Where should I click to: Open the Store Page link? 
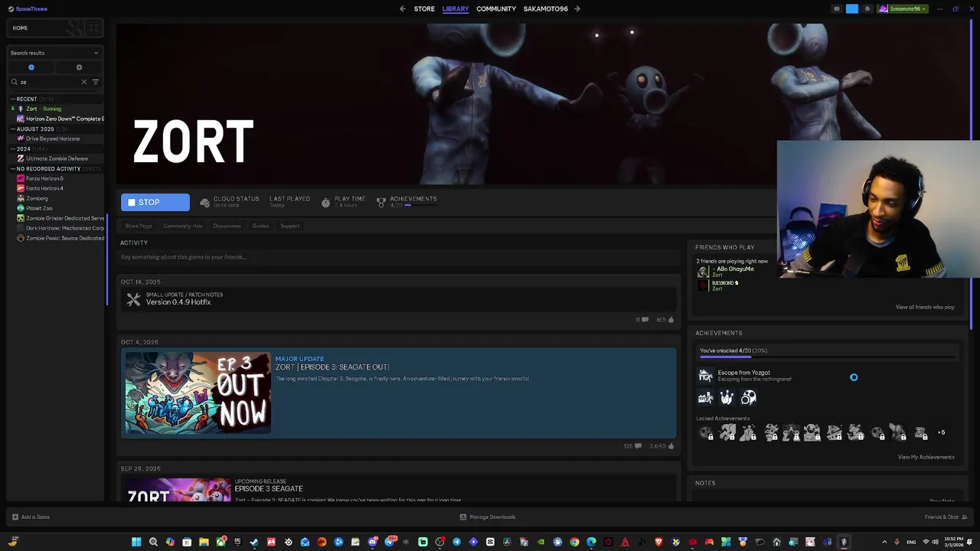139,226
